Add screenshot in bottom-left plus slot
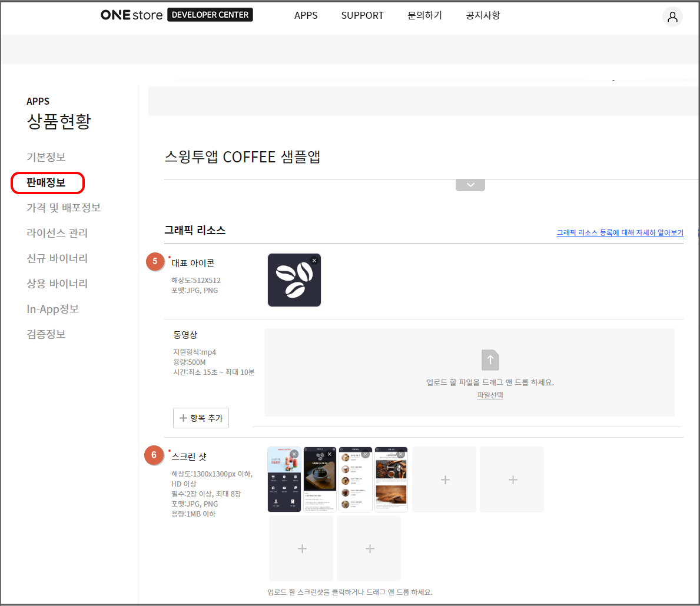 pyautogui.click(x=301, y=548)
